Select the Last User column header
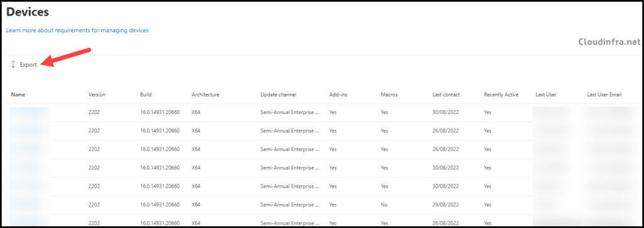 click(546, 94)
